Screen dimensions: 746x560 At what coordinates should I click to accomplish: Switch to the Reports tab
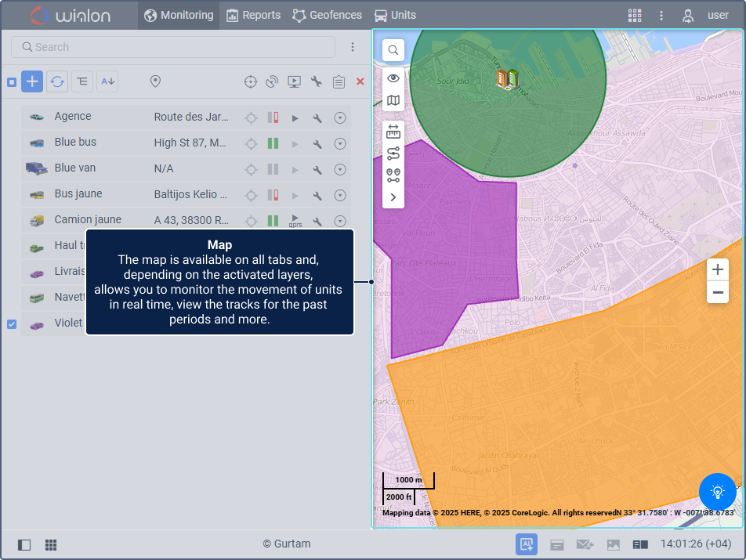point(254,15)
